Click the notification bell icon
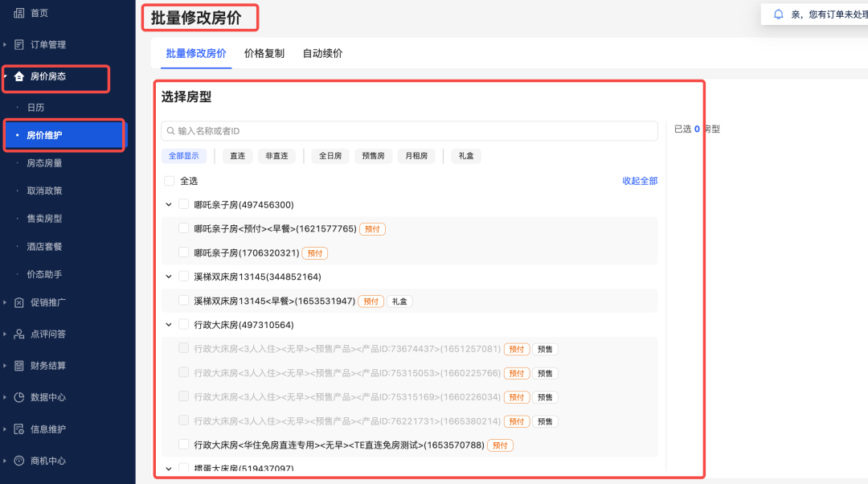 [778, 14]
